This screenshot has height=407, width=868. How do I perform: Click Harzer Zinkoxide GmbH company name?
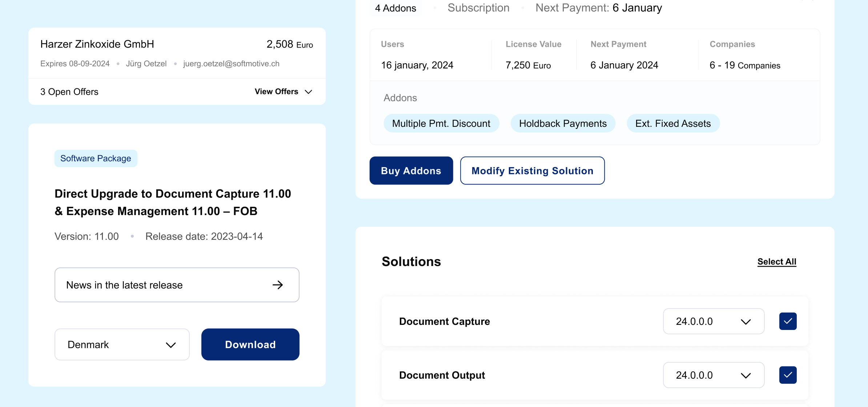pos(97,44)
